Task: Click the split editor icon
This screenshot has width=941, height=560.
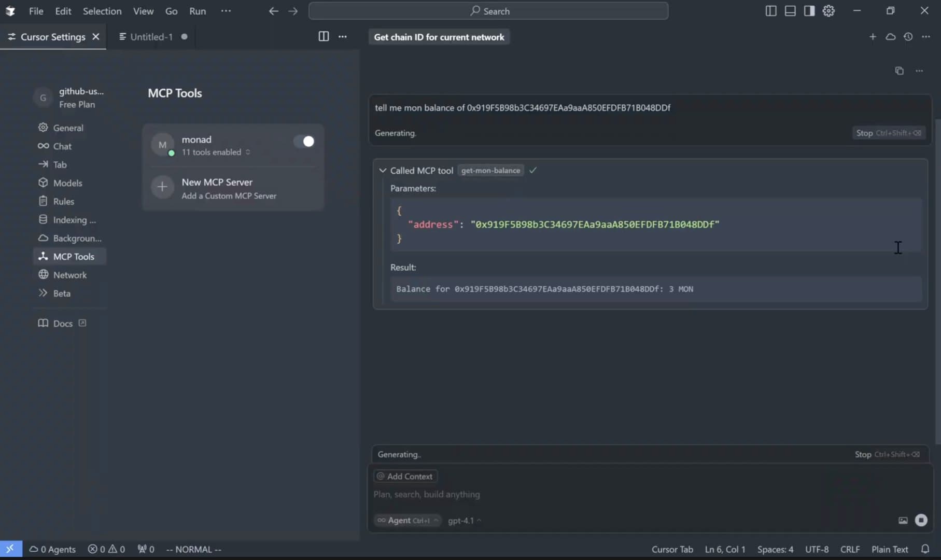Action: click(x=324, y=36)
